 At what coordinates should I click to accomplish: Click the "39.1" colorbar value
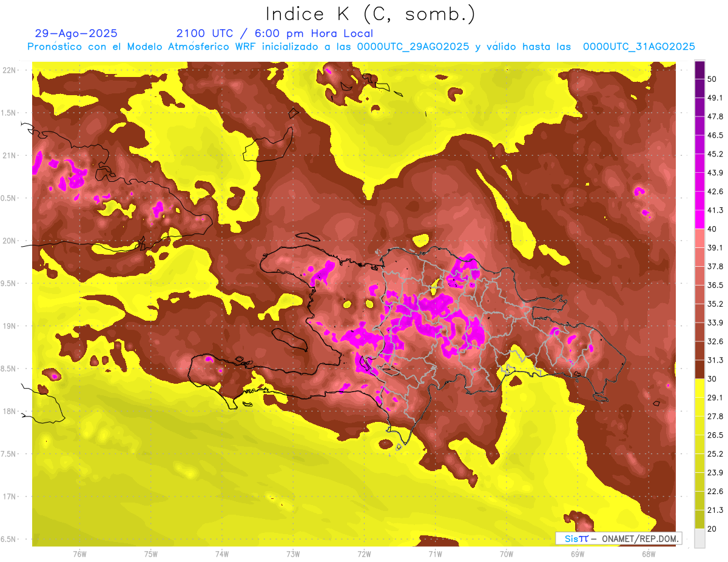click(715, 248)
